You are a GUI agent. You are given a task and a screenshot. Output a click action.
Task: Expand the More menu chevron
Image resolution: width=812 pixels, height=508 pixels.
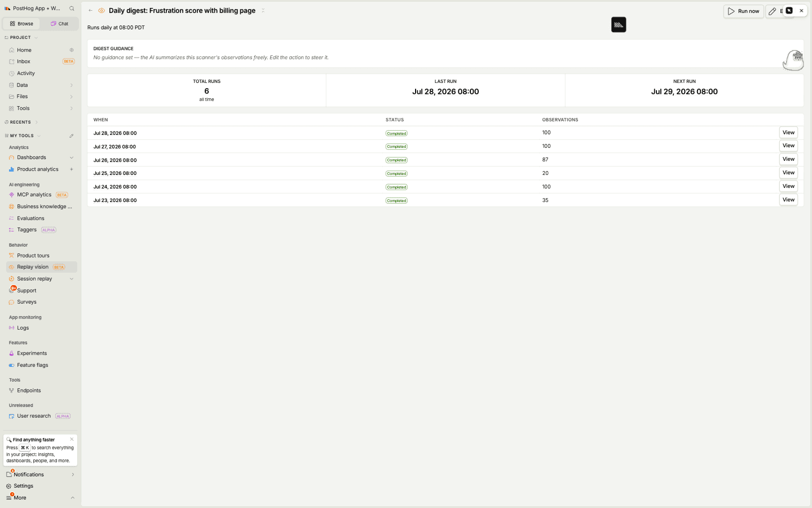[x=72, y=498]
